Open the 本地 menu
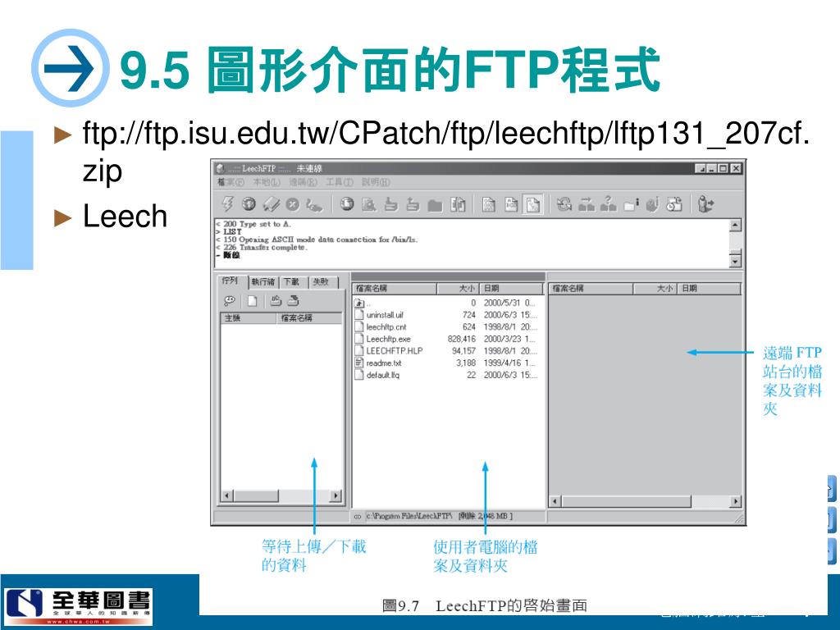The image size is (840, 630). (x=267, y=182)
